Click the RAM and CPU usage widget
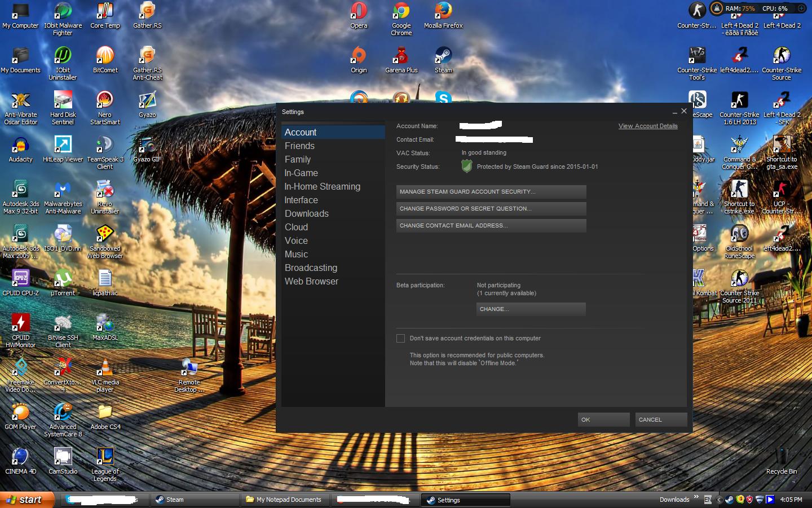 (758, 8)
